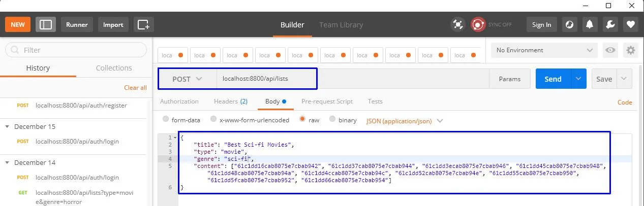Collapse the December 14 history group

[x=8, y=162]
